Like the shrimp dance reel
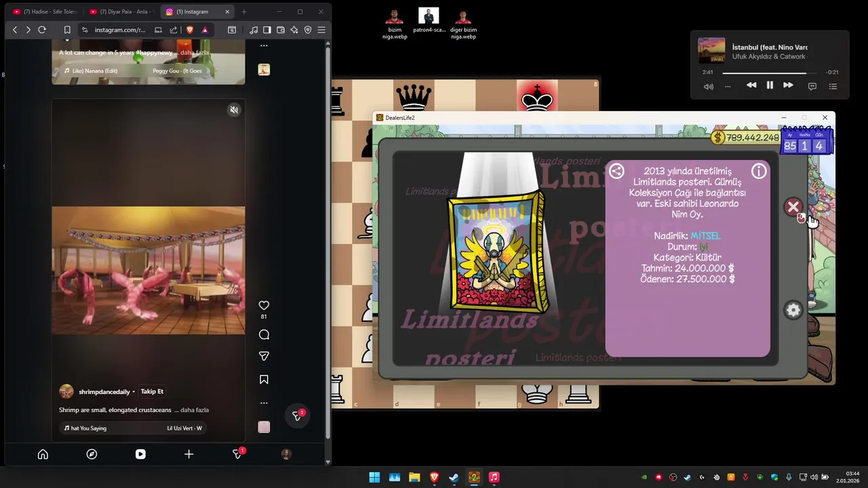Image resolution: width=868 pixels, height=488 pixels. coord(264,306)
